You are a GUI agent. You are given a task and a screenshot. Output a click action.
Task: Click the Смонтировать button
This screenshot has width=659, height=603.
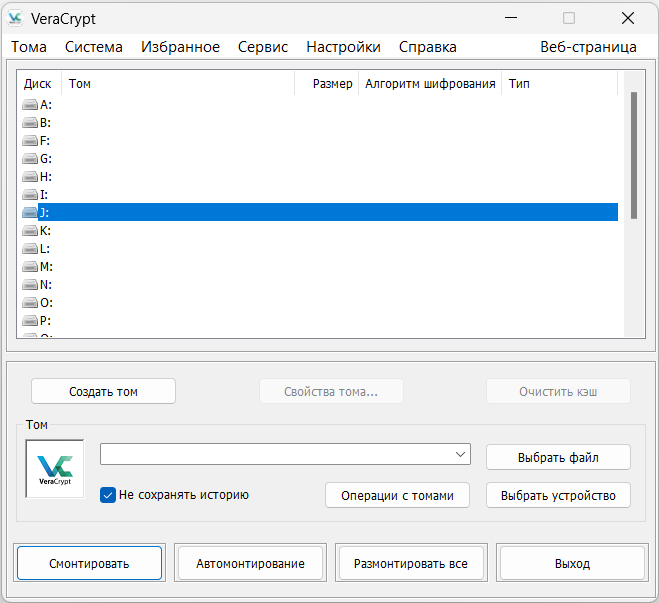(x=89, y=563)
